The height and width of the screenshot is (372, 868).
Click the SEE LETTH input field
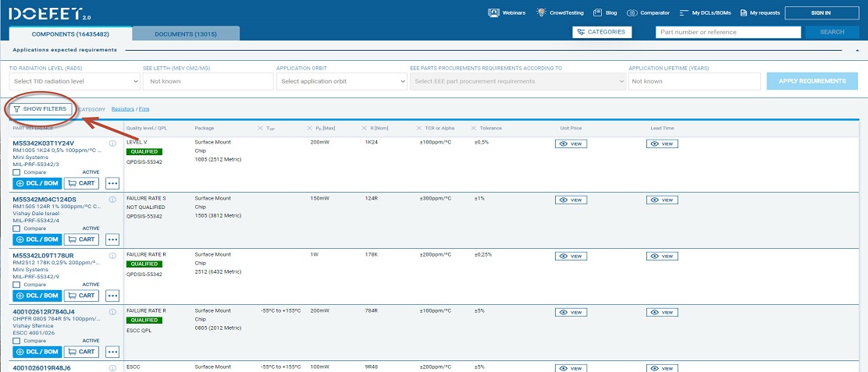(208, 81)
